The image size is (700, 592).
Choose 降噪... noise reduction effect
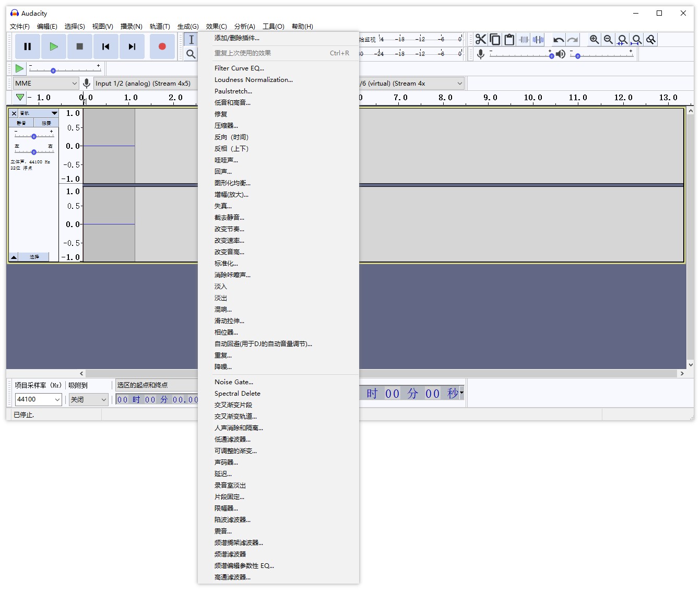pyautogui.click(x=278, y=367)
